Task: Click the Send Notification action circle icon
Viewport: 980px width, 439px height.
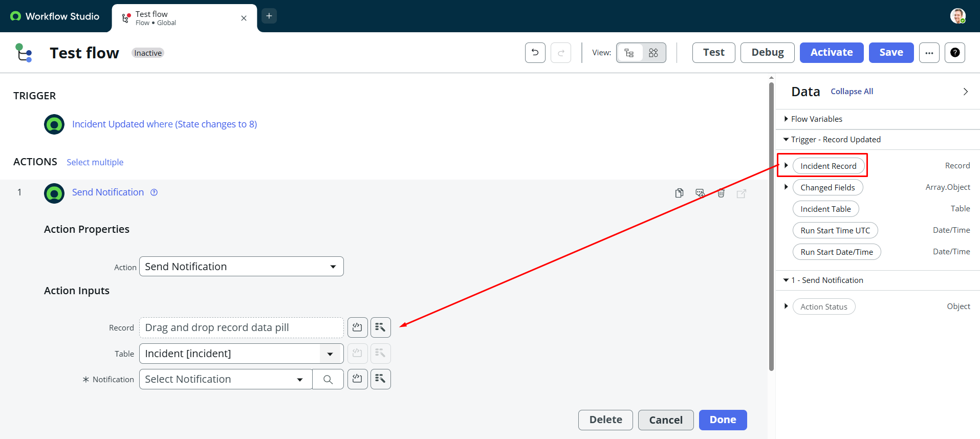Action: click(54, 193)
